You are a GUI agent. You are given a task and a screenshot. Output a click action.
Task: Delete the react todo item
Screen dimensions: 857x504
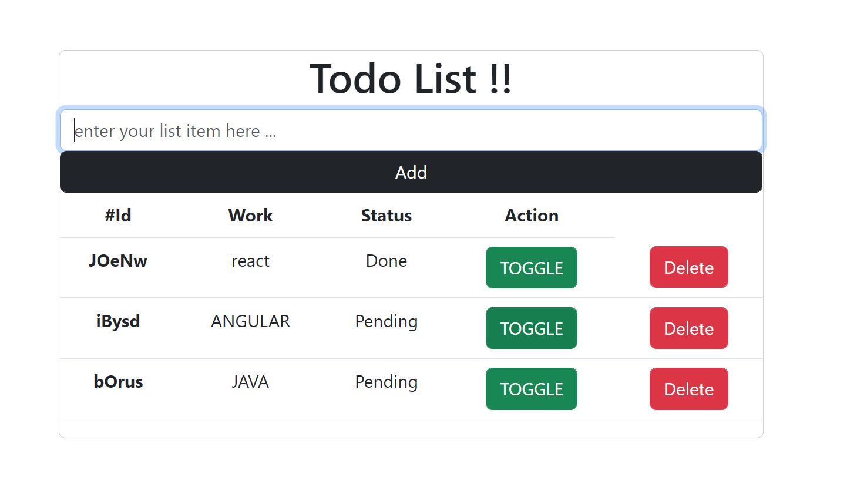coord(688,267)
